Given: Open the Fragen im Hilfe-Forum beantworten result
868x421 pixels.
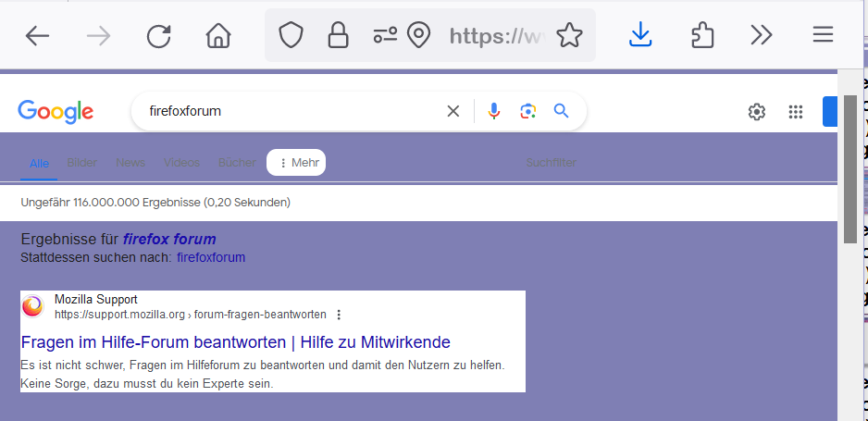Looking at the screenshot, I should click(235, 342).
